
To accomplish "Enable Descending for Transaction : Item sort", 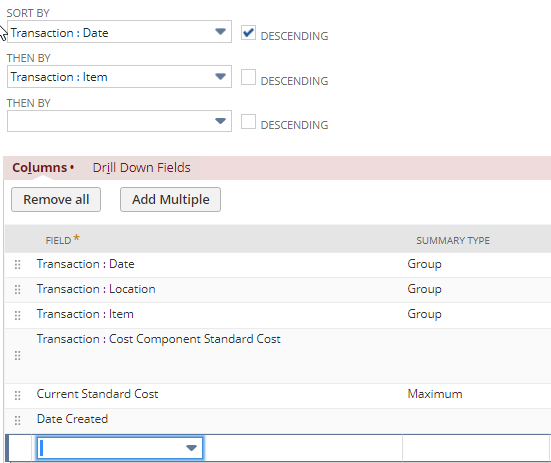I will click(x=248, y=77).
